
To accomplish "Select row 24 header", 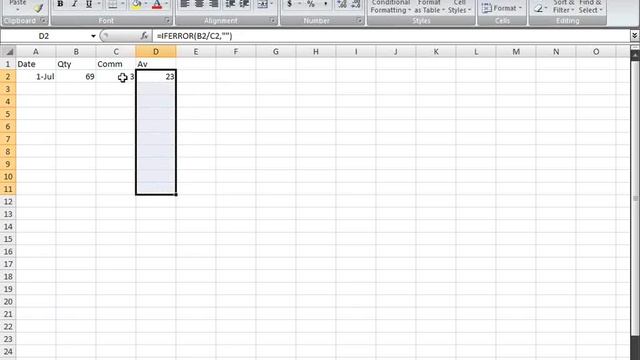I will tap(8, 352).
